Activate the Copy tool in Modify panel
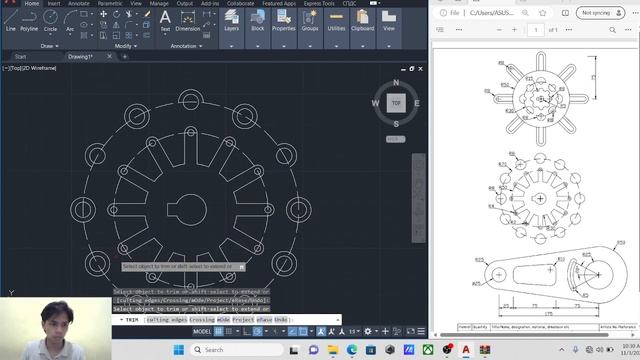Image resolution: width=640 pixels, height=360 pixels. pyautogui.click(x=104, y=25)
